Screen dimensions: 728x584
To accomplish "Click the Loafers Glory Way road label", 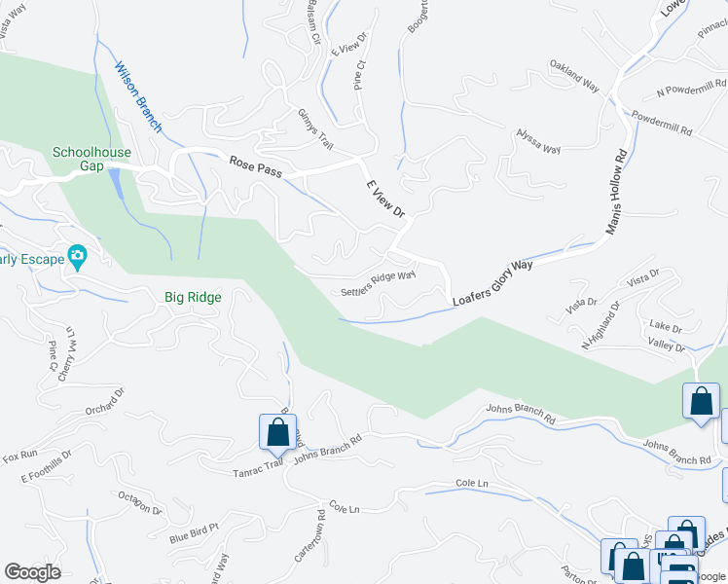I will click(492, 283).
